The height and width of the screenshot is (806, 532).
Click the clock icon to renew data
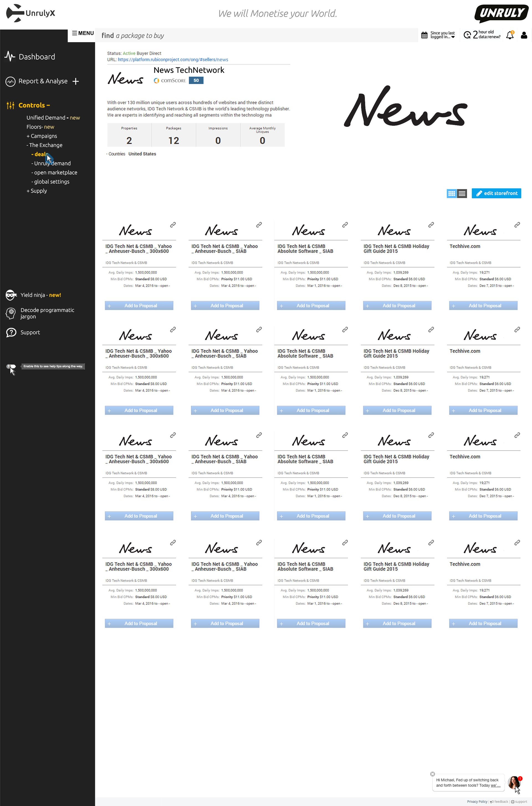point(467,35)
